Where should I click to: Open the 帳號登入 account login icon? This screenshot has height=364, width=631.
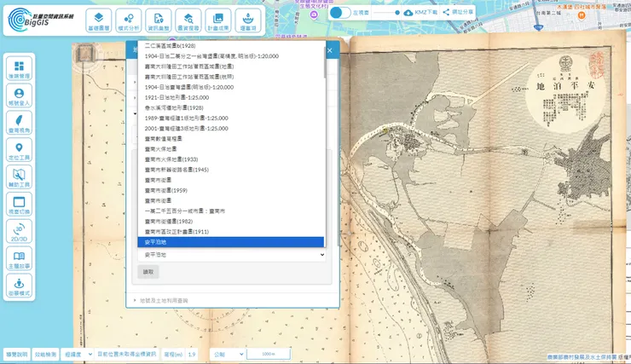coord(19,96)
